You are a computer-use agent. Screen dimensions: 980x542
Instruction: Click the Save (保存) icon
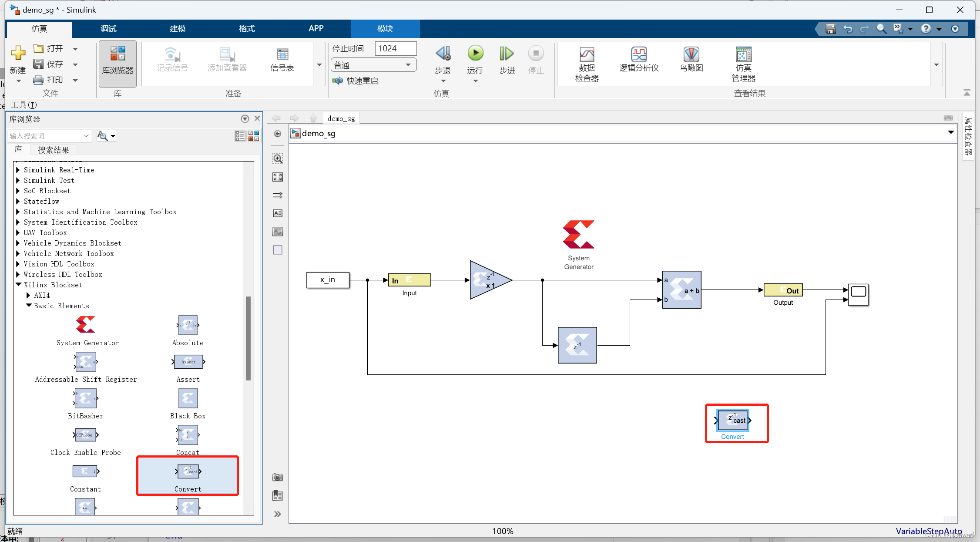pyautogui.click(x=39, y=64)
